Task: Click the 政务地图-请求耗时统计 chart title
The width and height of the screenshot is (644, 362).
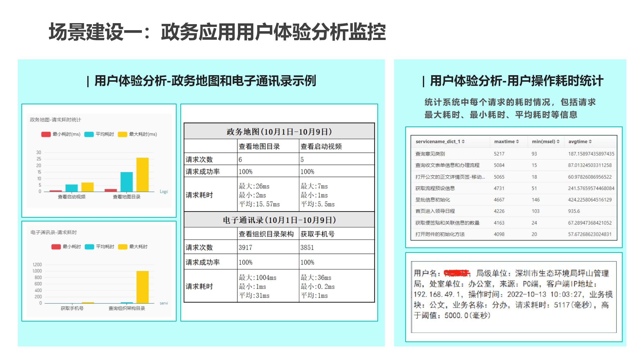Action: tap(55, 120)
